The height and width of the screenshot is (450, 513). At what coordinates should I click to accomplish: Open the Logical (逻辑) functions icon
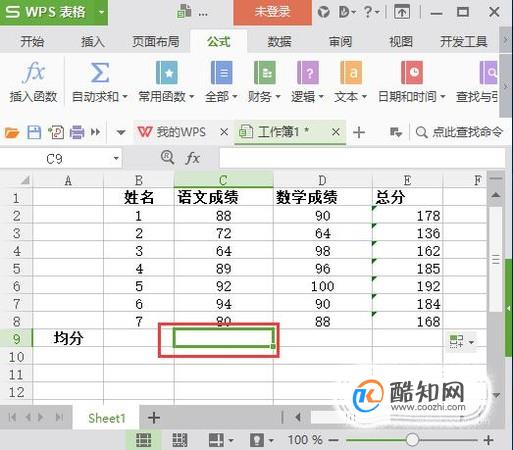click(308, 72)
